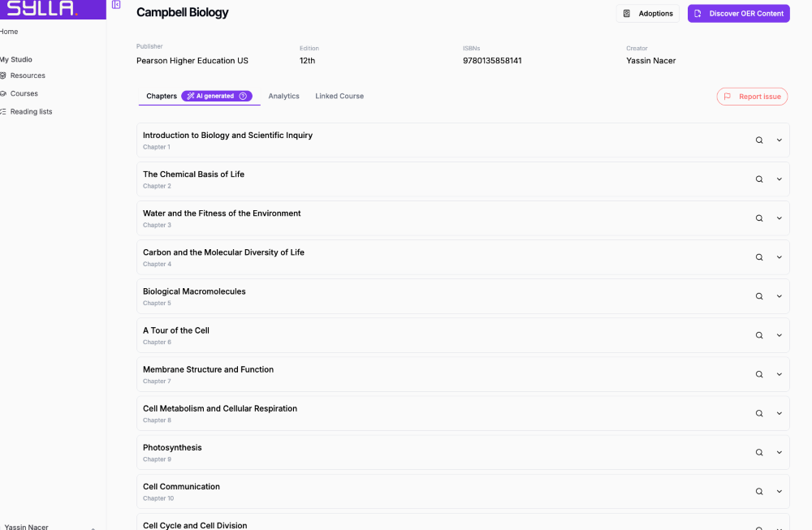Click the flag icon inside Report issue
This screenshot has width=812, height=530.
(728, 96)
